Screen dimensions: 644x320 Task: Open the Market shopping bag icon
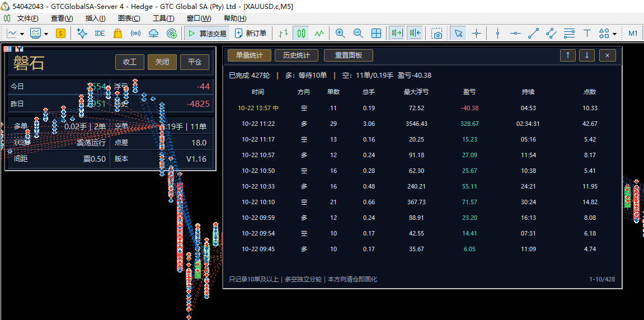click(x=118, y=33)
